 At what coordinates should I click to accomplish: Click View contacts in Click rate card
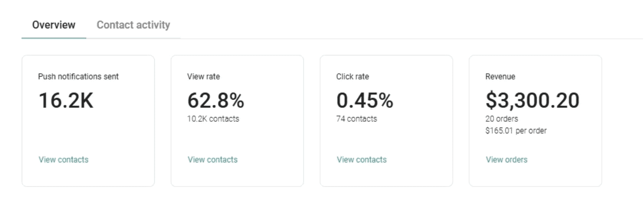tap(361, 160)
